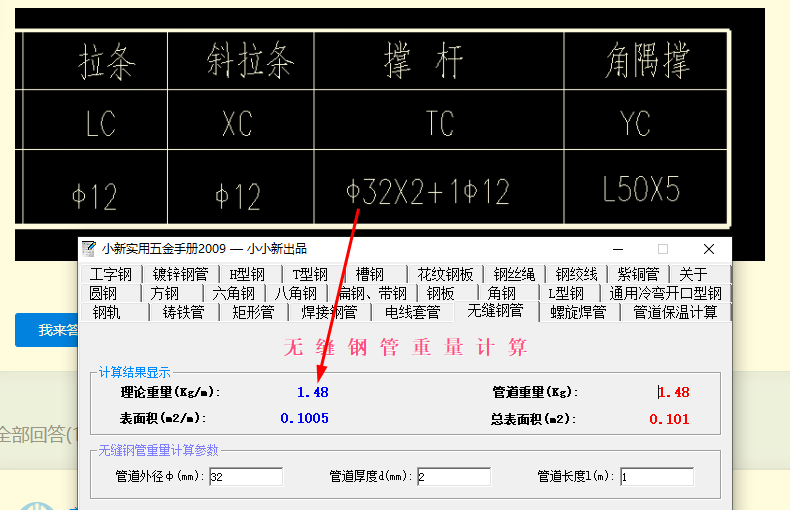The height and width of the screenshot is (510, 790).
Task: Select the 焊接钢管 tab
Action: [x=330, y=312]
